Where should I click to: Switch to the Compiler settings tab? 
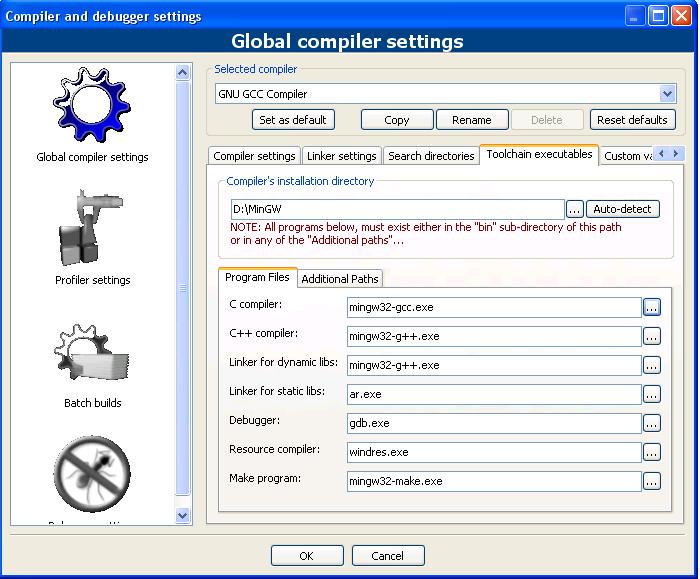tap(254, 156)
